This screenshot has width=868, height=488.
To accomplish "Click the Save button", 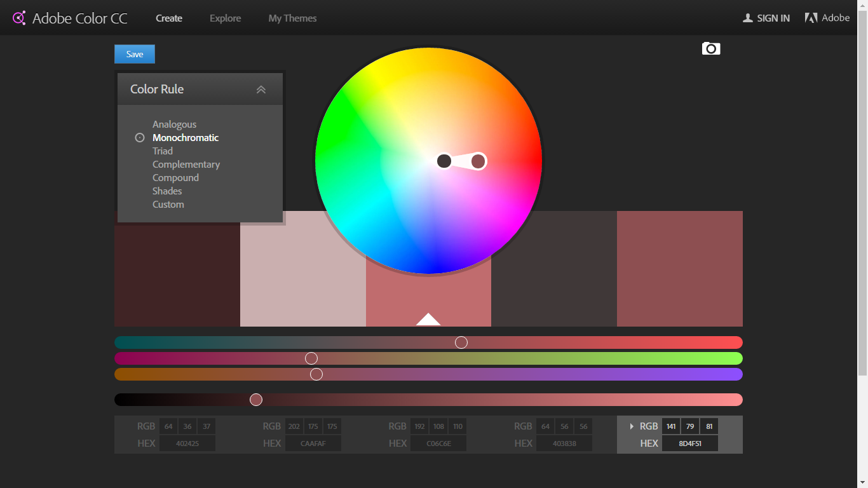I will click(135, 54).
